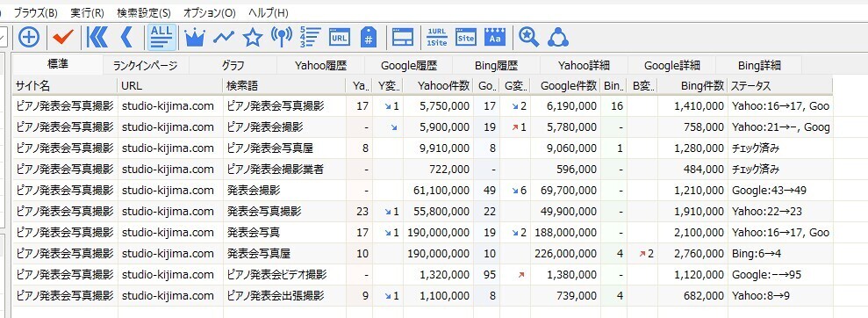
Task: Sort by the Yahoo件数 column header
Action: click(438, 86)
